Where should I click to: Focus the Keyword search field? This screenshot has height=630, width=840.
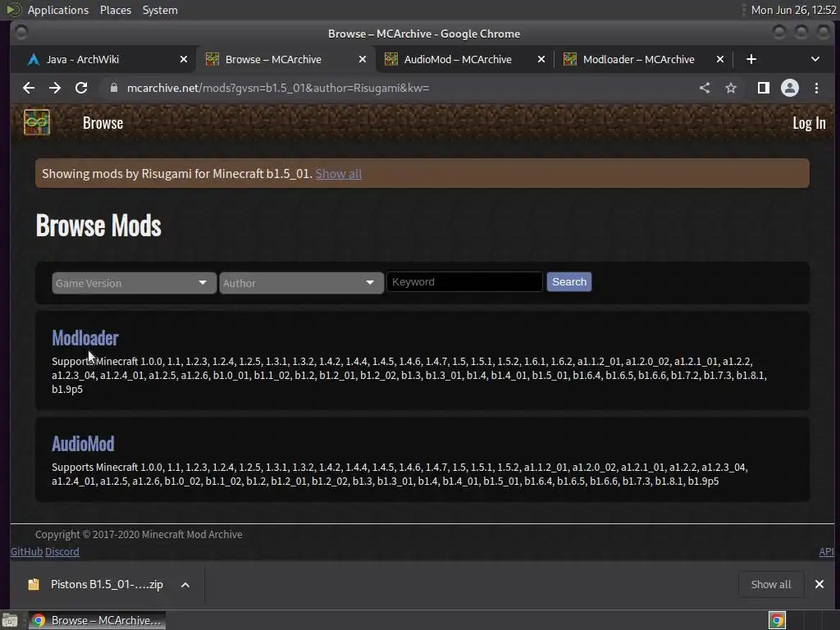(x=464, y=282)
